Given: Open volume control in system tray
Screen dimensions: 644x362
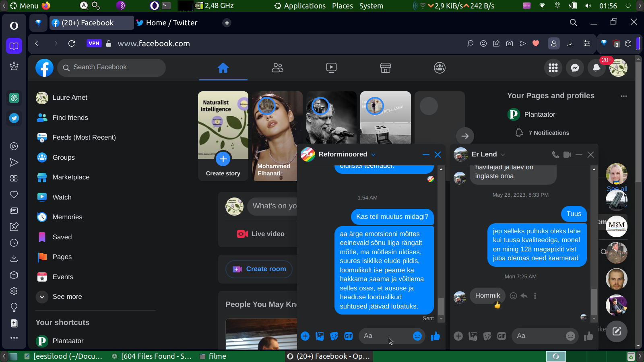Looking at the screenshot, I should [588, 6].
